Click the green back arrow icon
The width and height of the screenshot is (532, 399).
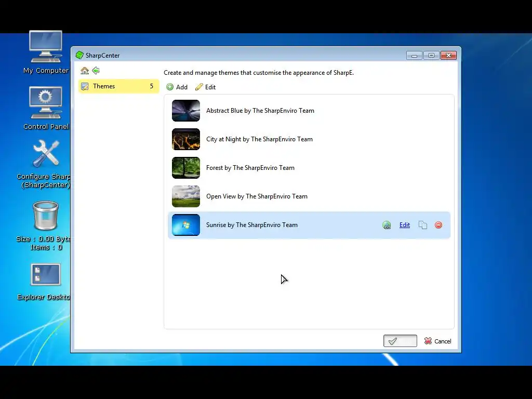point(96,71)
